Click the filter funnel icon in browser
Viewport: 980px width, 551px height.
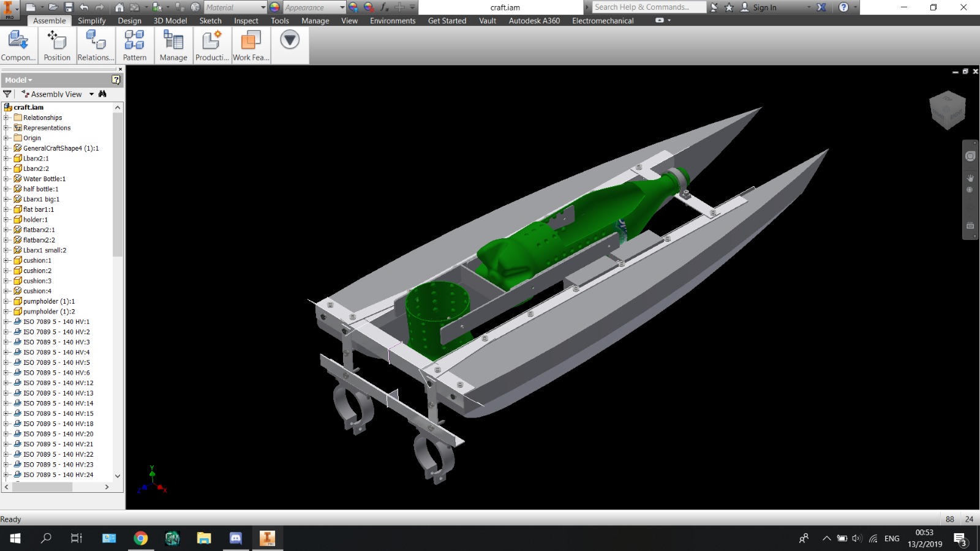click(7, 94)
